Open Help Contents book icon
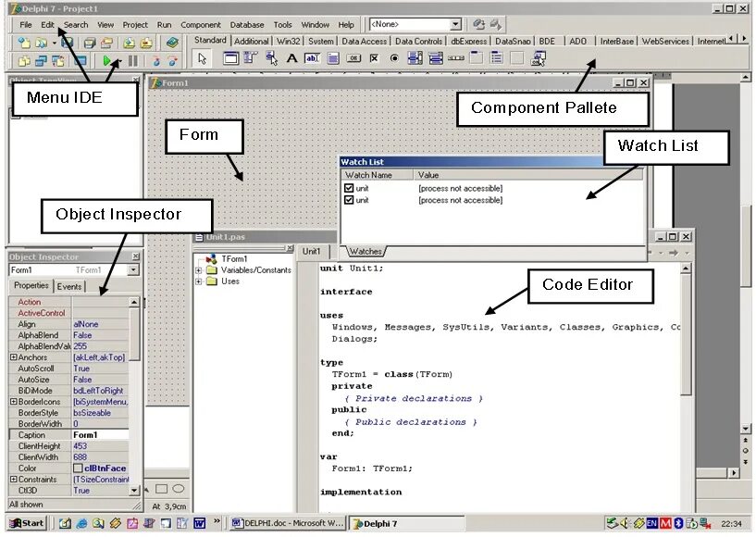Viewport: 756px width, 537px height. 172,43
